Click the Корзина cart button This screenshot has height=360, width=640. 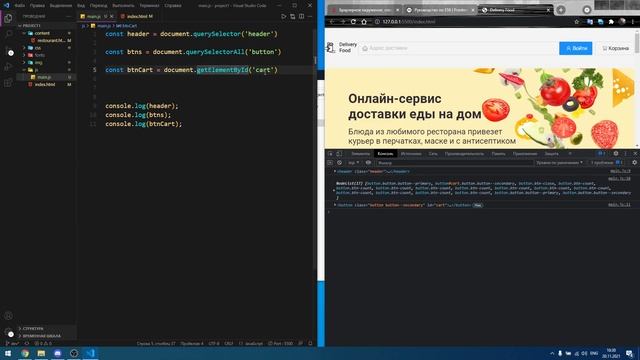point(616,48)
